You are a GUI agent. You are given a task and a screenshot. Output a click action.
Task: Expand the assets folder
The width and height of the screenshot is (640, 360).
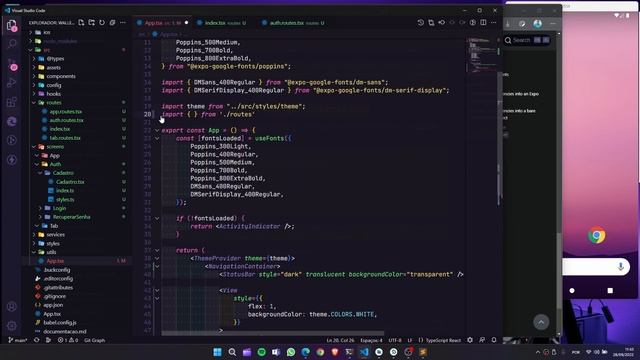53,68
